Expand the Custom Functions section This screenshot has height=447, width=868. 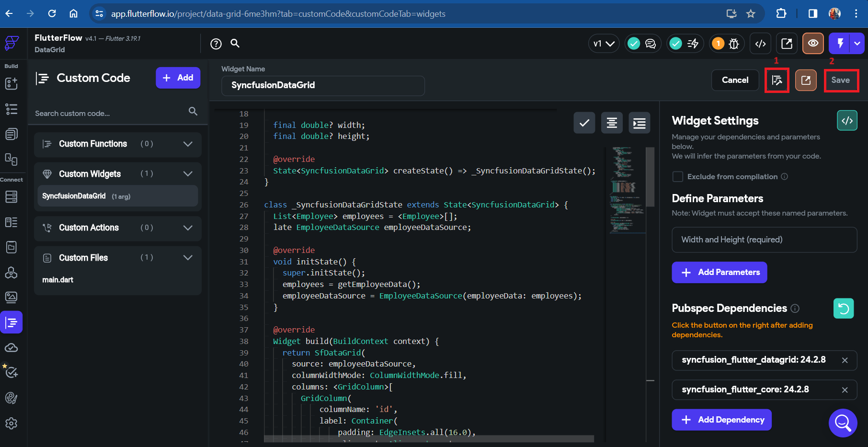(117, 144)
